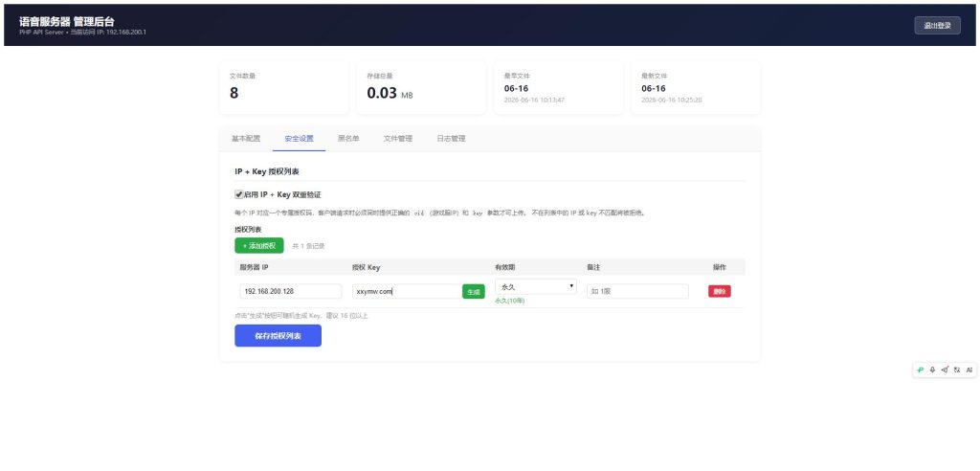Click the 操作 column header
The width and height of the screenshot is (980, 471).
click(720, 267)
